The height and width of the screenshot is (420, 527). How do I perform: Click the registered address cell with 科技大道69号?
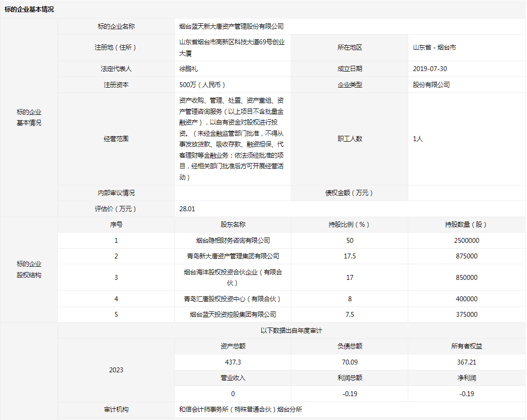pos(232,48)
